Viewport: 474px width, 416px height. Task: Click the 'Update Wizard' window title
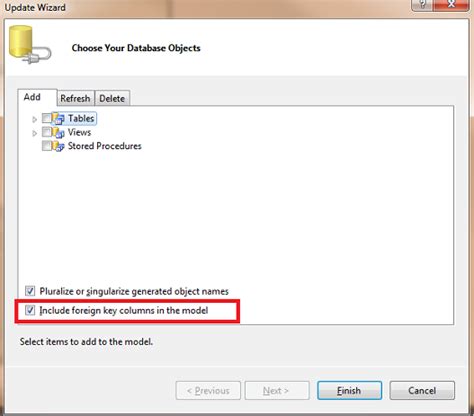(x=35, y=7)
